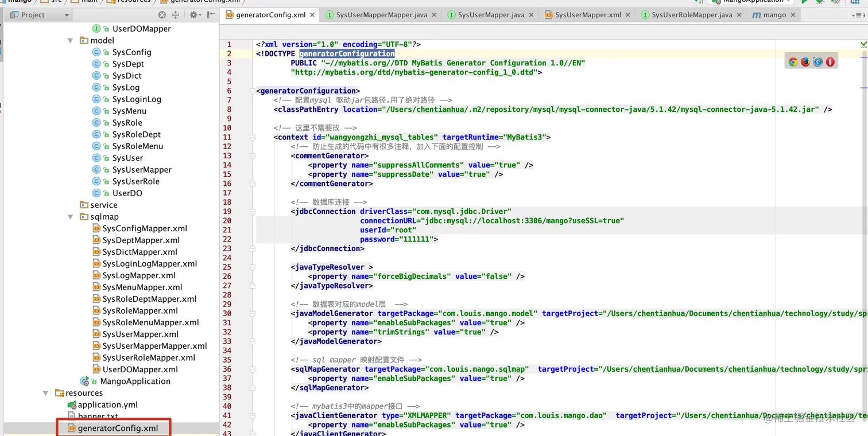Screen dimensions: 868x436
Task: Select the UserDO class
Action: coord(127,193)
